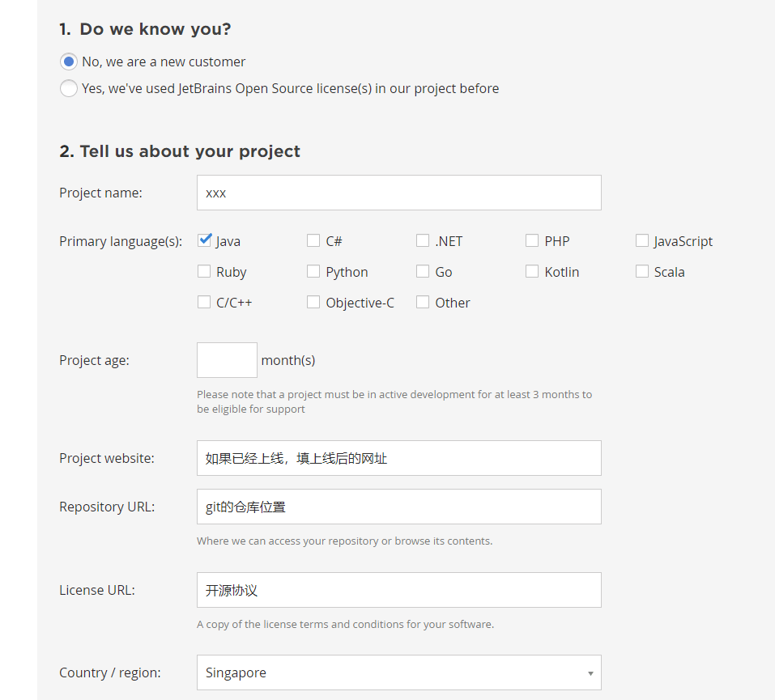775x700 pixels.
Task: Check the Kotlin checkbox
Action: [532, 271]
